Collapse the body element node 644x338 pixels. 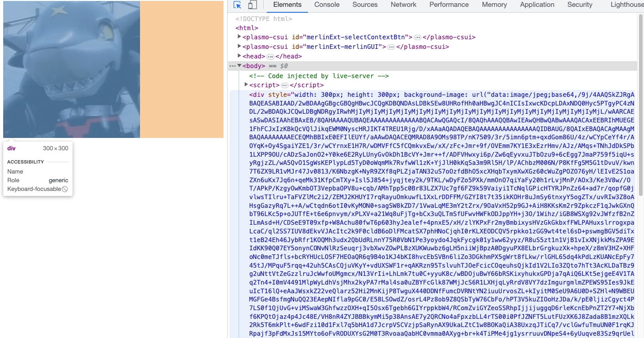pyautogui.click(x=239, y=66)
